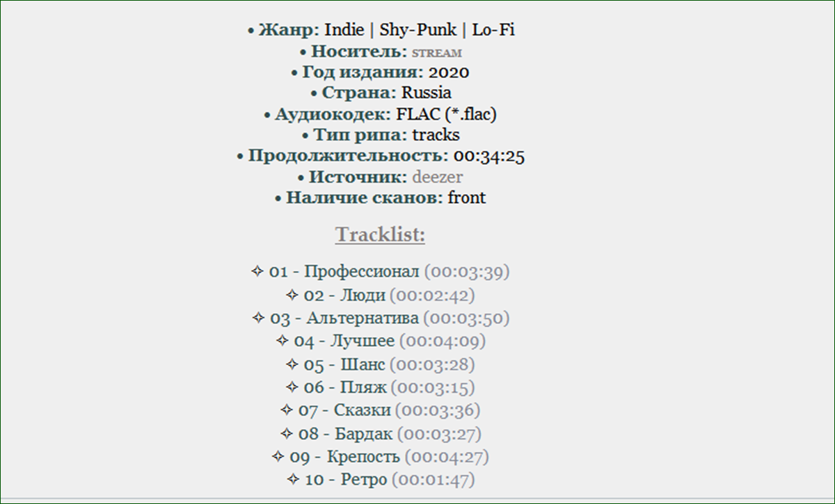Image resolution: width=835 pixels, height=504 pixels.
Task: Click the FLAC (*.flac) codec text
Action: 446,114
